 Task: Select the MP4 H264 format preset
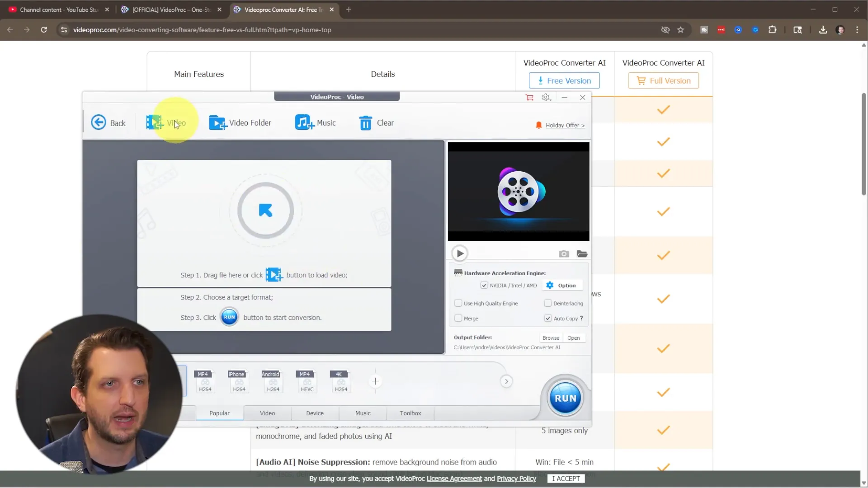[205, 381]
